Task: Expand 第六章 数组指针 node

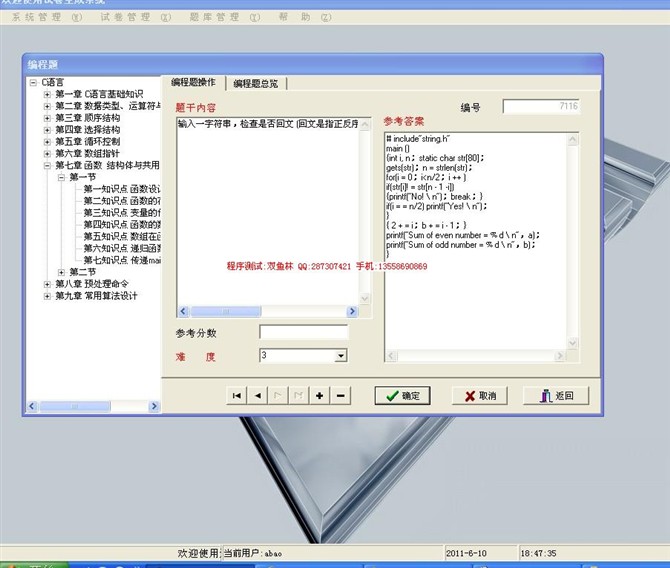Action: (47, 153)
